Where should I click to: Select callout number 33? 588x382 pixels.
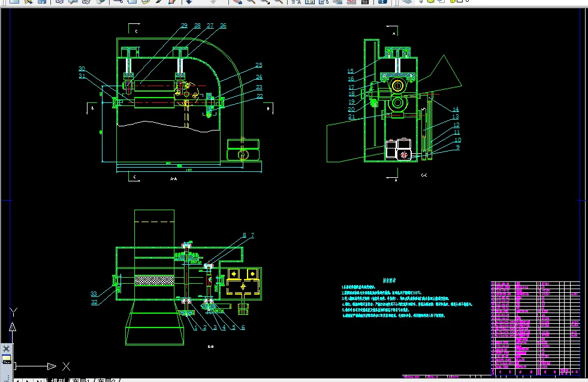click(x=94, y=294)
